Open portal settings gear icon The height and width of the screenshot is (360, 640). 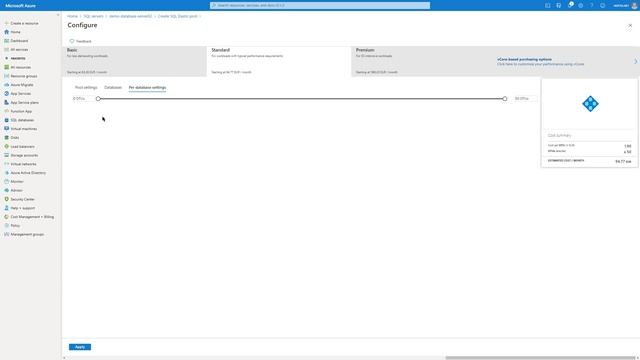pos(580,5)
